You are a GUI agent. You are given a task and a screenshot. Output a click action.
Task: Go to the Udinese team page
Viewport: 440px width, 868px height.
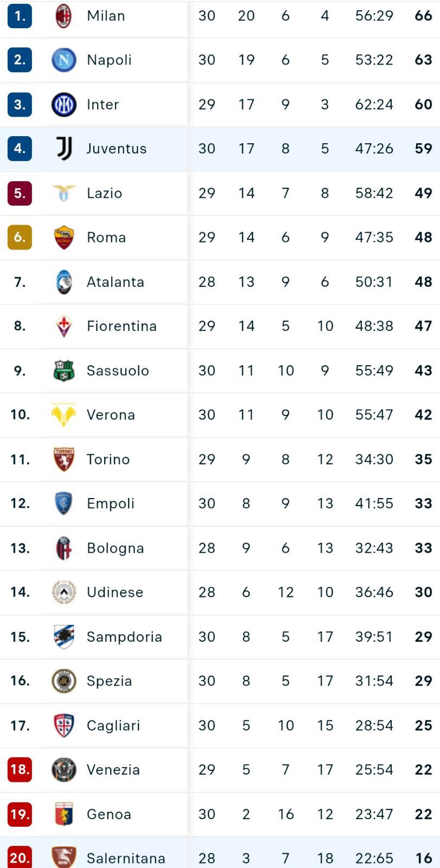(115, 592)
